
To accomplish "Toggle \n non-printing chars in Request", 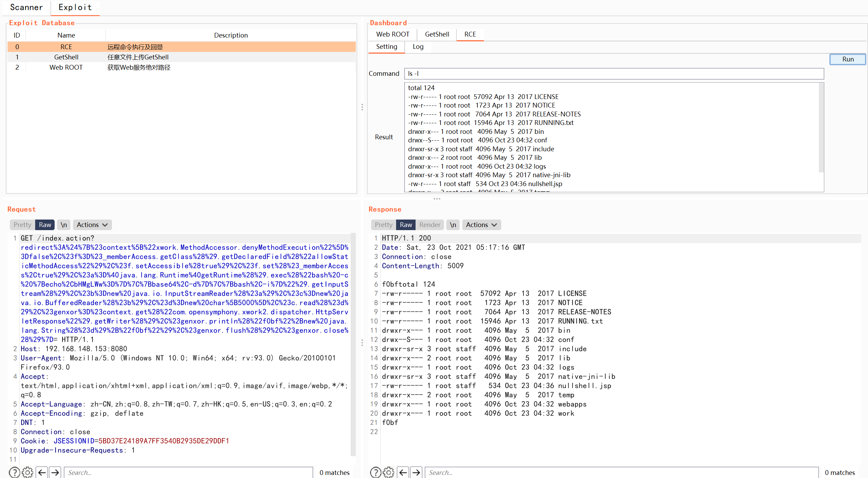I will 64,225.
